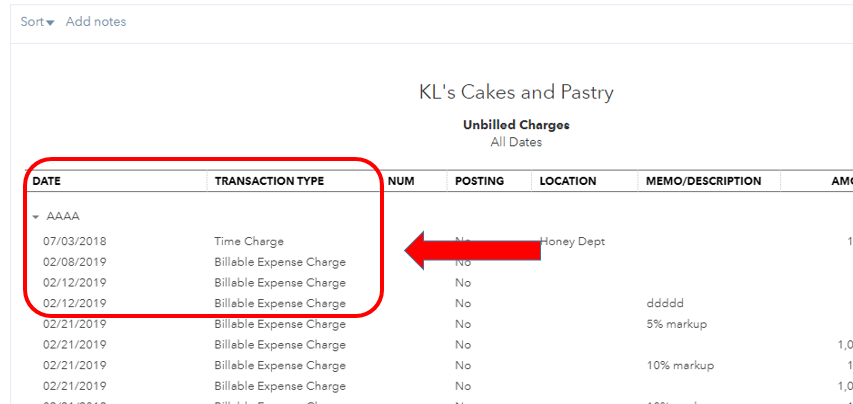Click the Add notes link

(x=96, y=22)
